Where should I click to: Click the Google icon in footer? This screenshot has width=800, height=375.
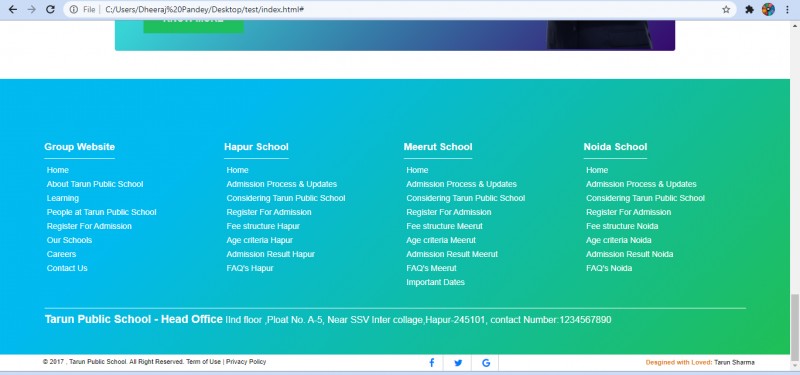coord(486,363)
